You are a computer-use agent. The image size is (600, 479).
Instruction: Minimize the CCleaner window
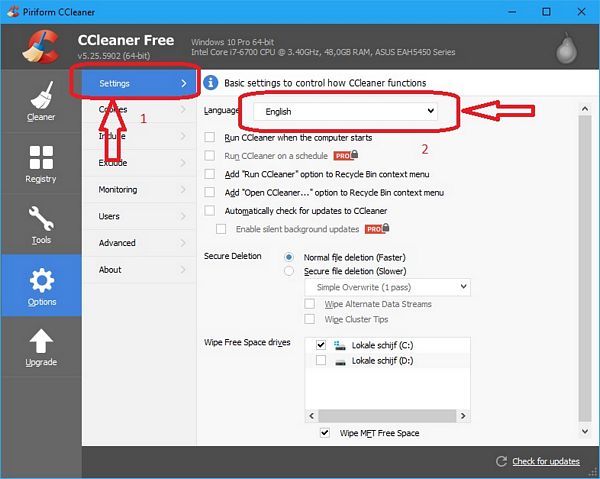tap(512, 12)
